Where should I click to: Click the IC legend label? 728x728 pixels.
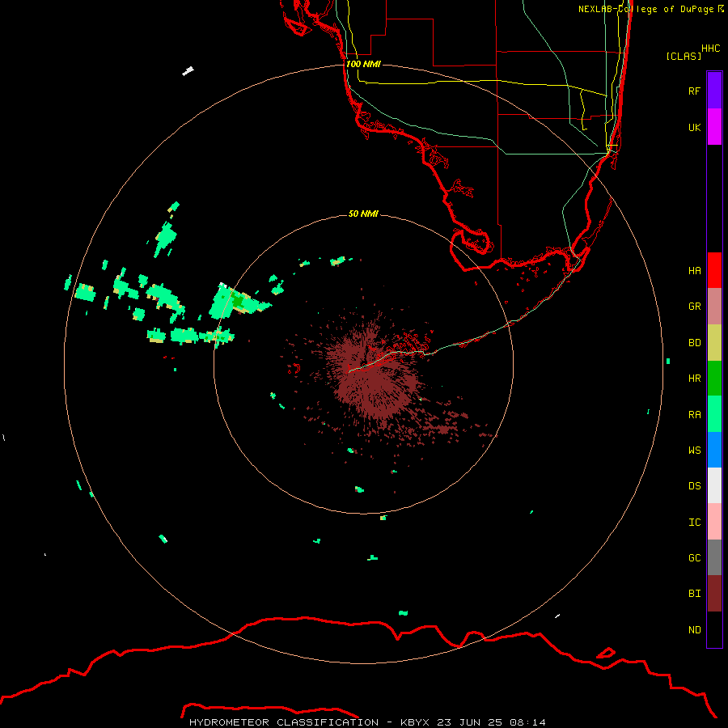click(x=694, y=523)
